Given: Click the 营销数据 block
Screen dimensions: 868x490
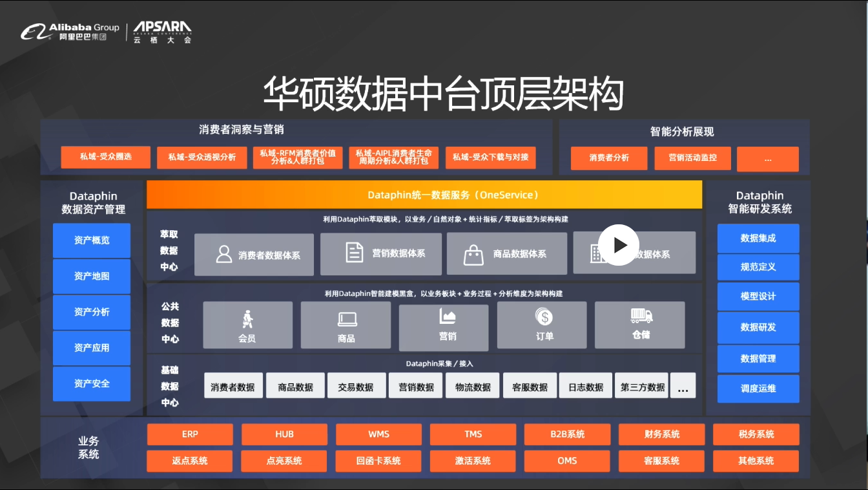Looking at the screenshot, I should pos(416,387).
